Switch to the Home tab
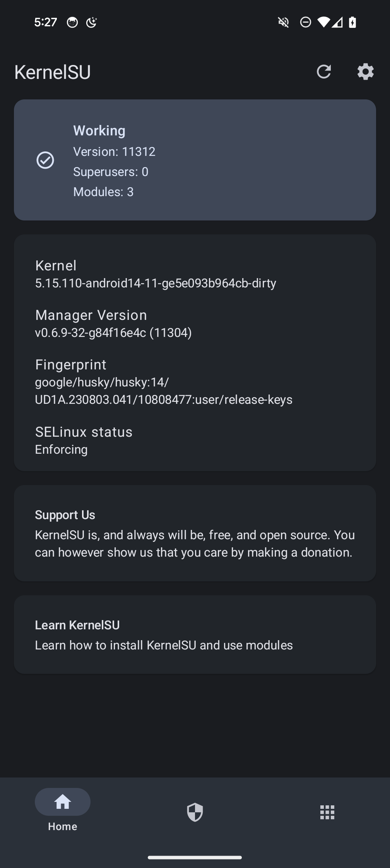Image resolution: width=390 pixels, height=868 pixels. coord(62,810)
